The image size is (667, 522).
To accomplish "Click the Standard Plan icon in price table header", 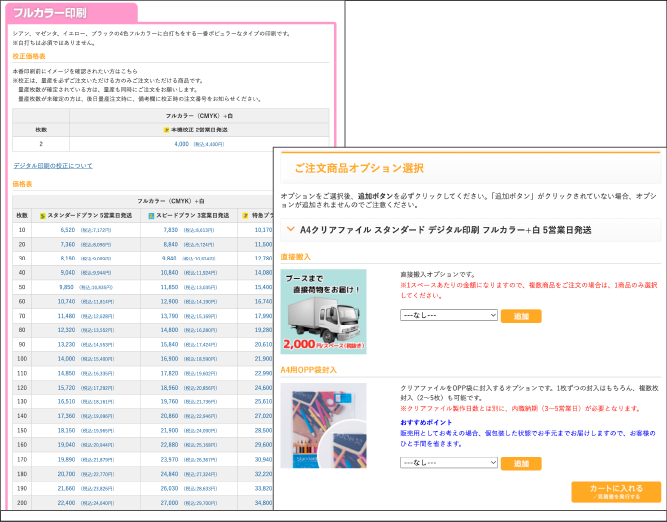I will click(x=43, y=215).
